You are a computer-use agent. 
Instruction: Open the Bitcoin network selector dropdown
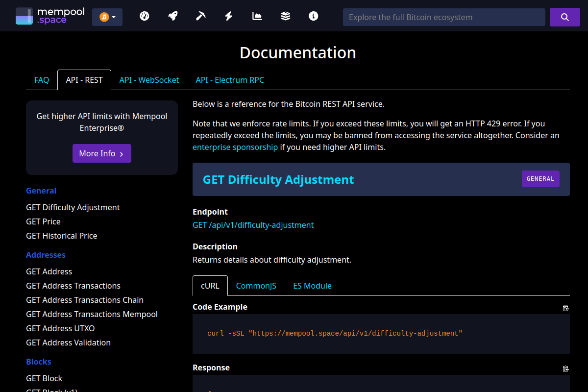[x=107, y=17]
